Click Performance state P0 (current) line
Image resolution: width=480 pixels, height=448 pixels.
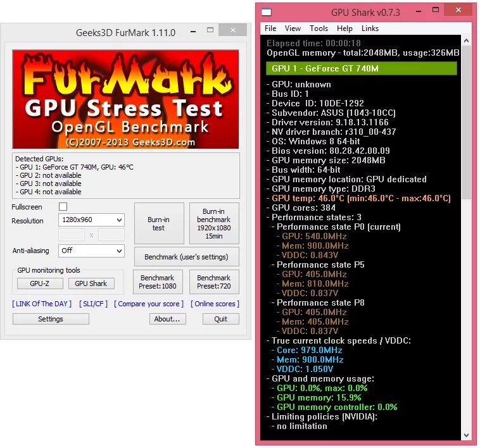tap(336, 227)
